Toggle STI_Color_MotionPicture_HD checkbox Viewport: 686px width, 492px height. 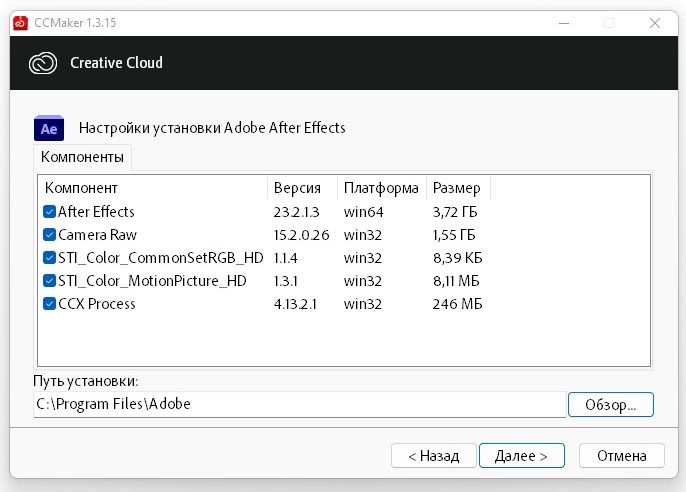click(x=49, y=280)
